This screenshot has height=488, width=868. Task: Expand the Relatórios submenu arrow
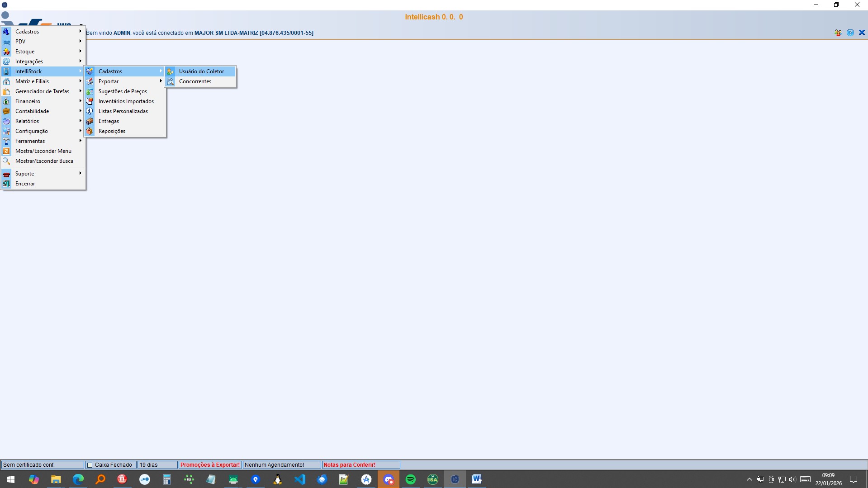80,121
